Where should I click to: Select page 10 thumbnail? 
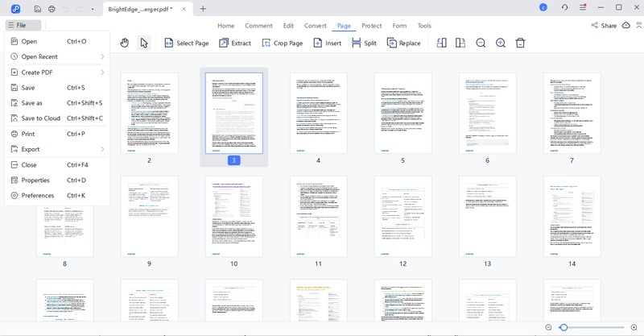(234, 216)
